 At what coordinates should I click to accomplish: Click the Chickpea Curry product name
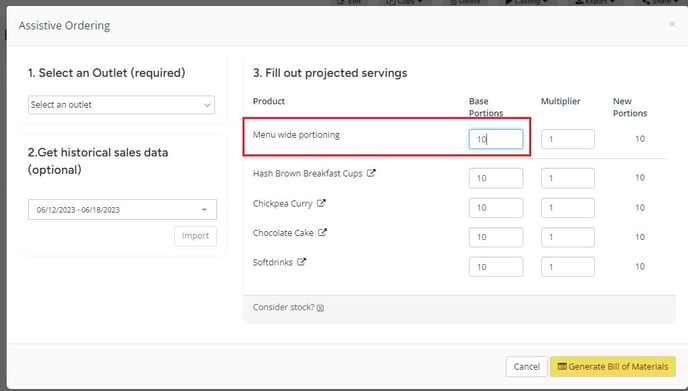pos(283,204)
